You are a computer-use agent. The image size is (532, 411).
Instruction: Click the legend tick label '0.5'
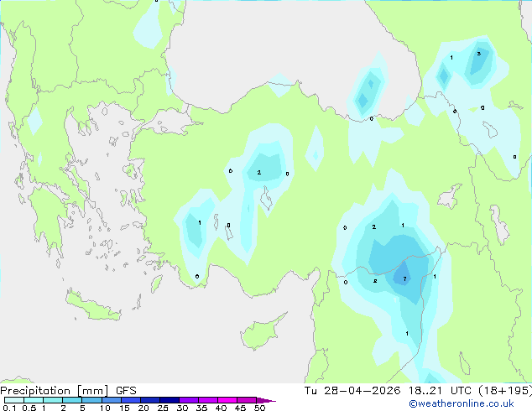pyautogui.click(x=29, y=408)
